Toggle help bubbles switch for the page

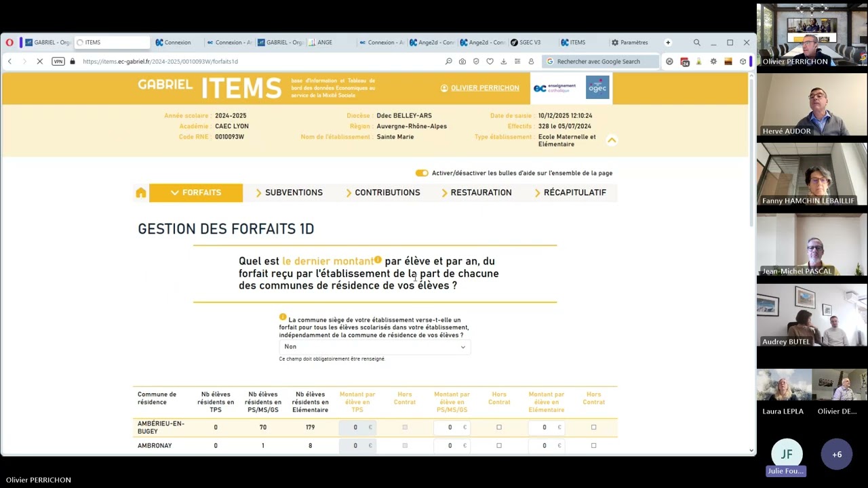pyautogui.click(x=422, y=173)
